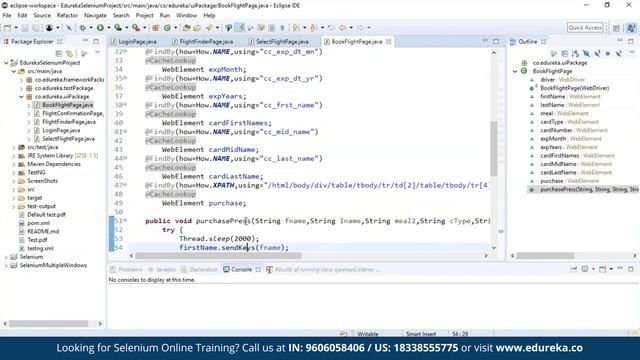Viewport: 640px width, 360px height.
Task: Click Open Console icon in Console view
Action: (602, 269)
